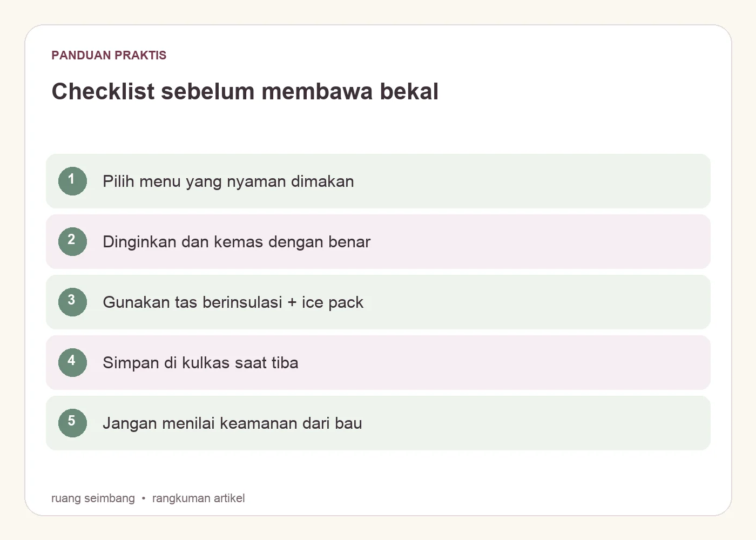The height and width of the screenshot is (540, 756).
Task: Click 'ruang seimbang' in the footer
Action: (x=93, y=498)
